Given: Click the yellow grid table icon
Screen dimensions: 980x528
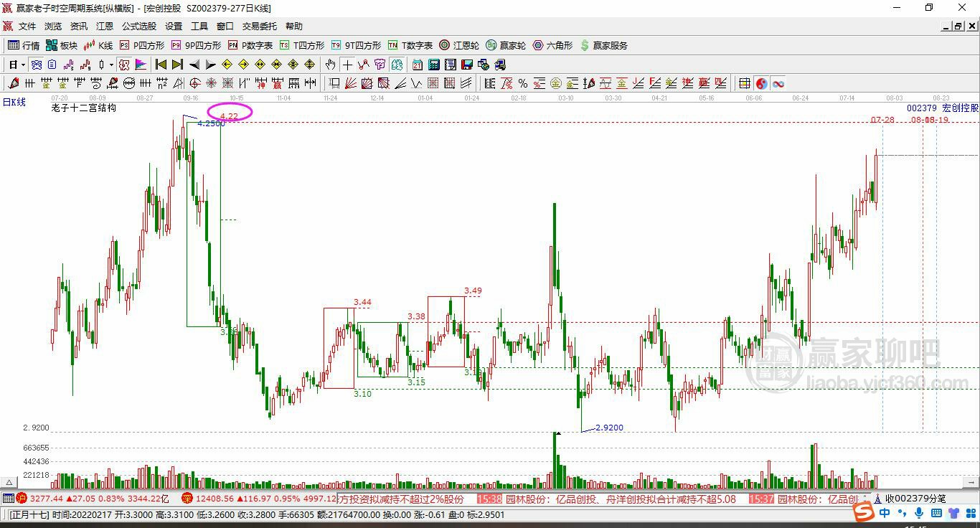Looking at the screenshot, I should click(x=744, y=83).
